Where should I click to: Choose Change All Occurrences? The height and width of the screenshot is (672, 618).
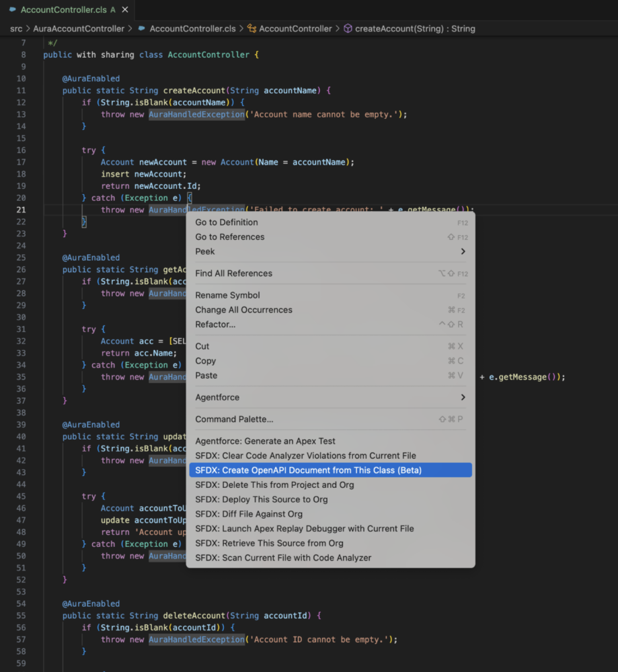[331, 310]
